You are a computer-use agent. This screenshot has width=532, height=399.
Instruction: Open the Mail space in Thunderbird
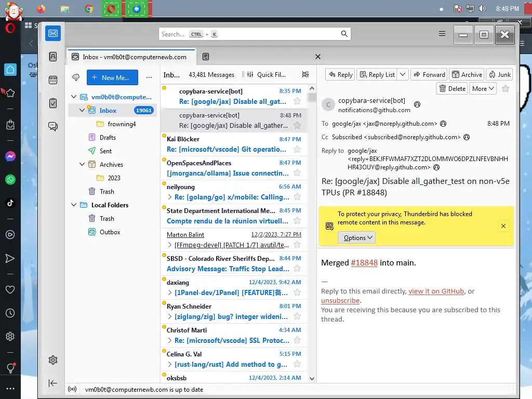[x=53, y=33]
